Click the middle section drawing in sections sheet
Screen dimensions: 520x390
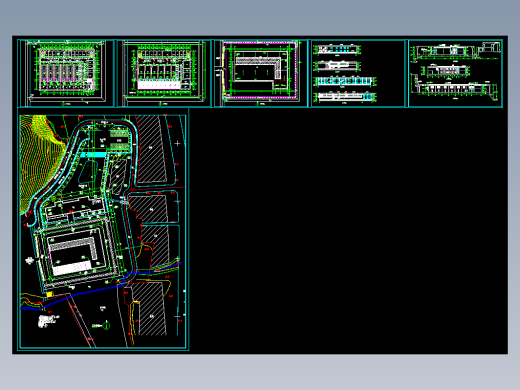point(445,70)
